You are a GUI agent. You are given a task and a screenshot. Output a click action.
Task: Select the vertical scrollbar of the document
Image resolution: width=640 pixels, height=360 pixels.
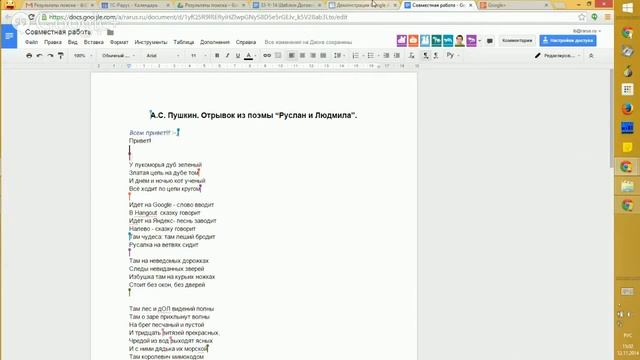[x=611, y=118]
